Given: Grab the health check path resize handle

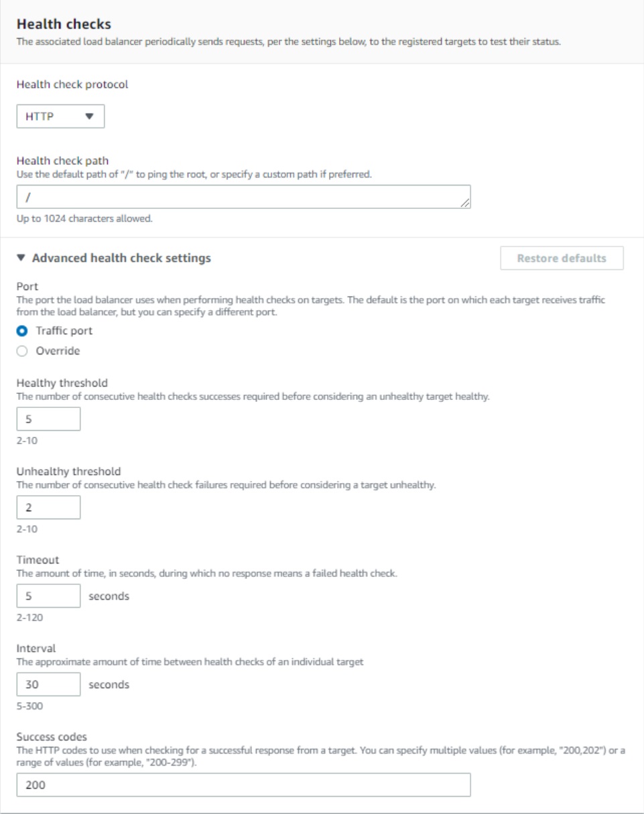Looking at the screenshot, I should pyautogui.click(x=466, y=204).
